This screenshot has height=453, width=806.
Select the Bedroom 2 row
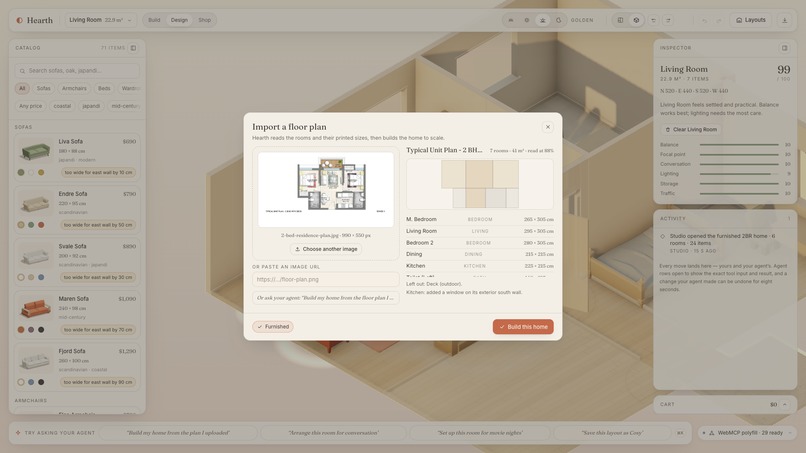point(480,243)
